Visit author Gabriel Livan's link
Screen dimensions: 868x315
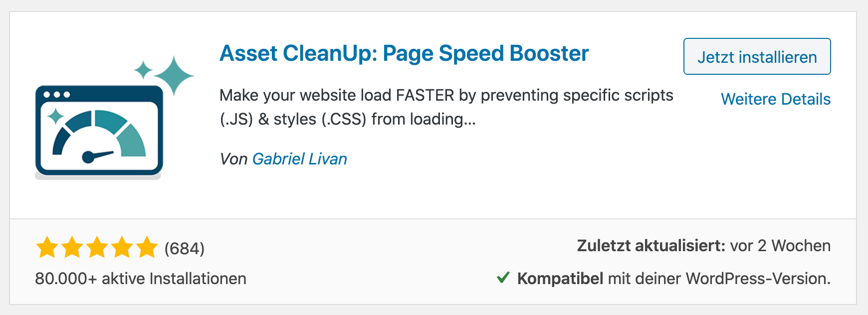click(299, 159)
